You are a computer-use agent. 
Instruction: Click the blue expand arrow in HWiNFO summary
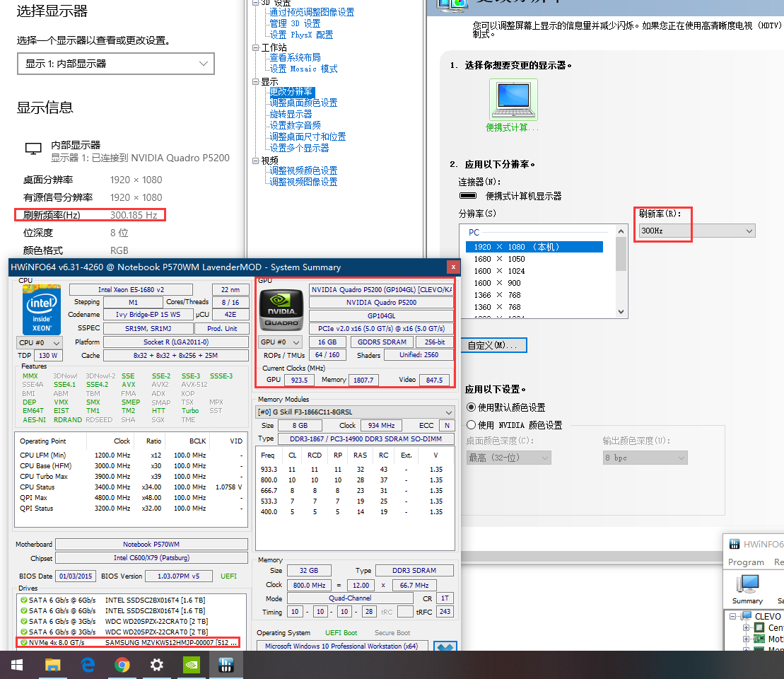click(x=445, y=646)
